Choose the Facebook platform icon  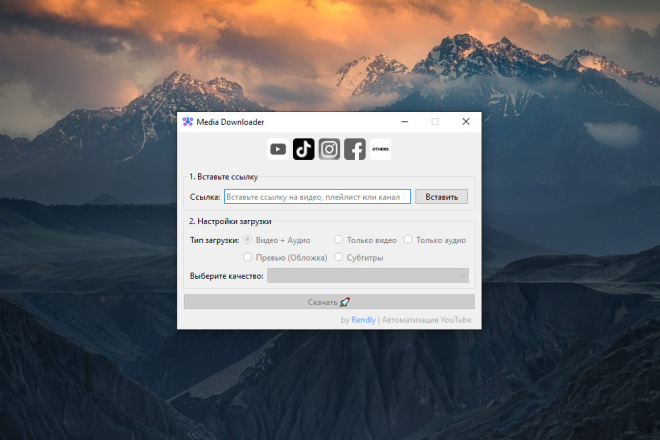tap(355, 149)
